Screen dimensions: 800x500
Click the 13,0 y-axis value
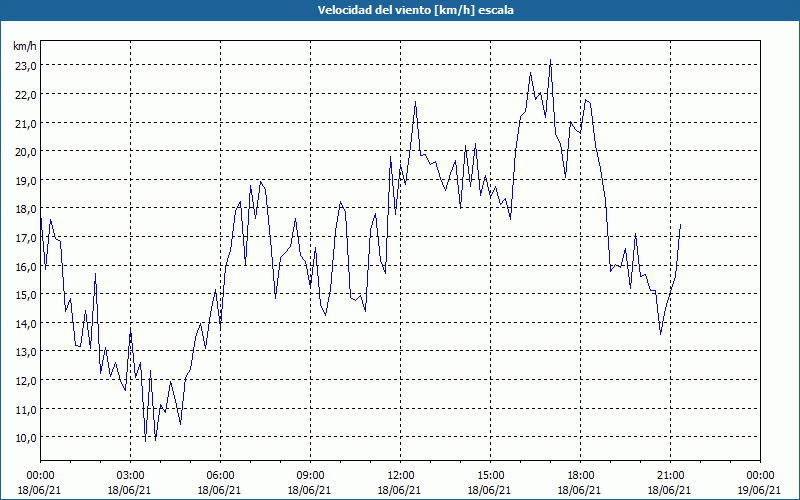25,352
